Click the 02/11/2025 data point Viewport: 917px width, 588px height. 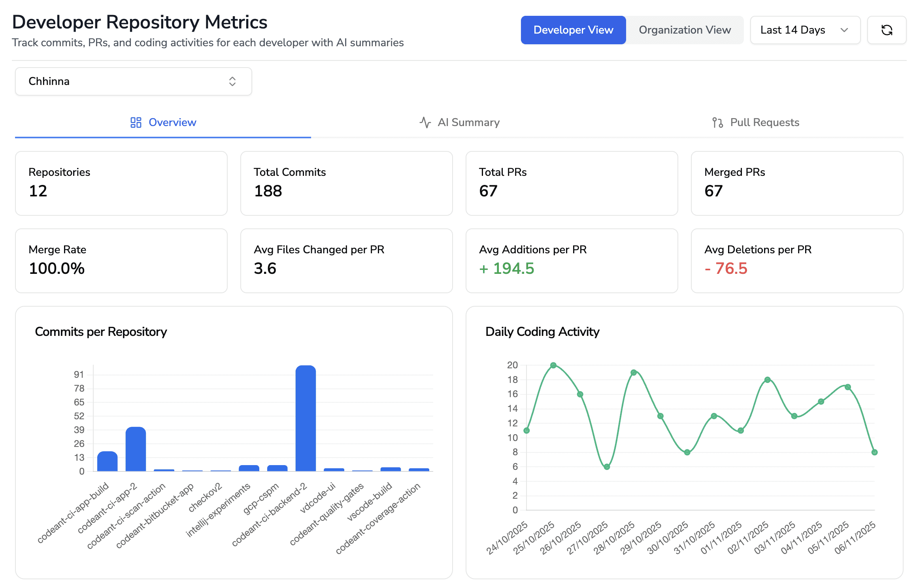point(767,380)
